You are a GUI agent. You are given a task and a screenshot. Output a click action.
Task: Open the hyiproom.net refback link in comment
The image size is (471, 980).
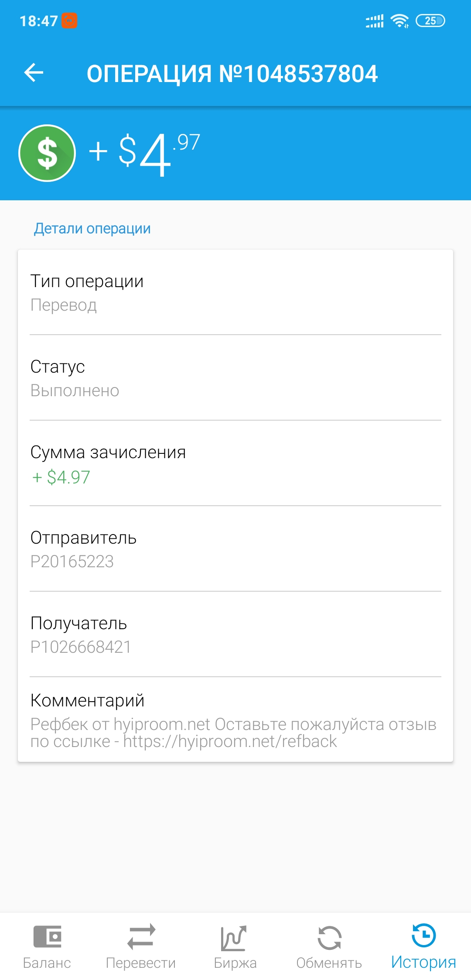click(230, 741)
